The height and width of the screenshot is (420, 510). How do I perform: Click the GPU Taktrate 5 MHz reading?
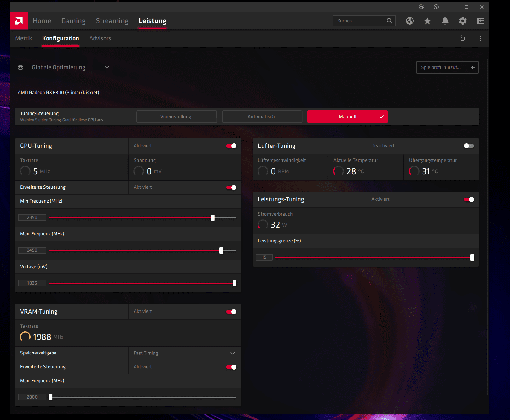[35, 171]
